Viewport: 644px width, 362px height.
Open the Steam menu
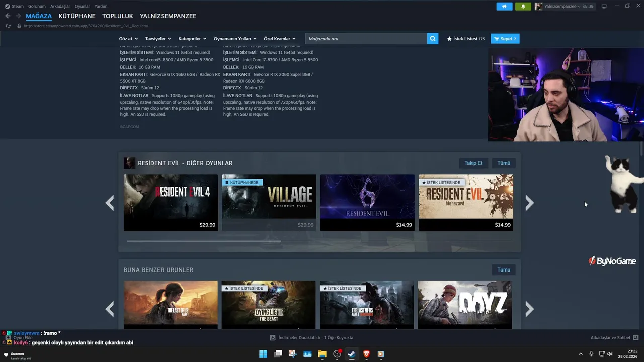pyautogui.click(x=15, y=7)
